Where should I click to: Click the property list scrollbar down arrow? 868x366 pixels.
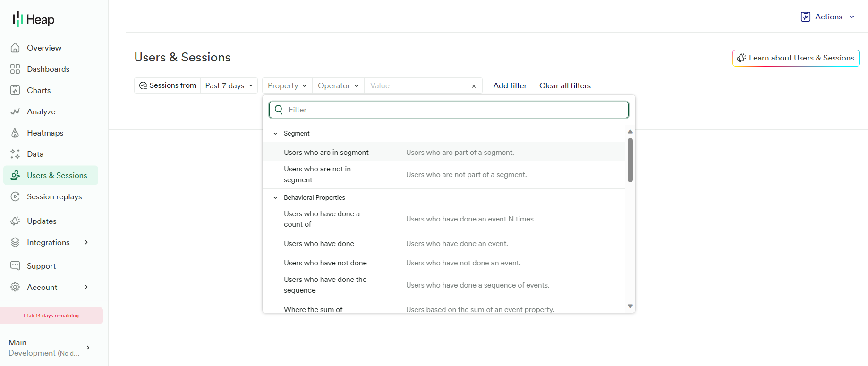[x=630, y=306]
